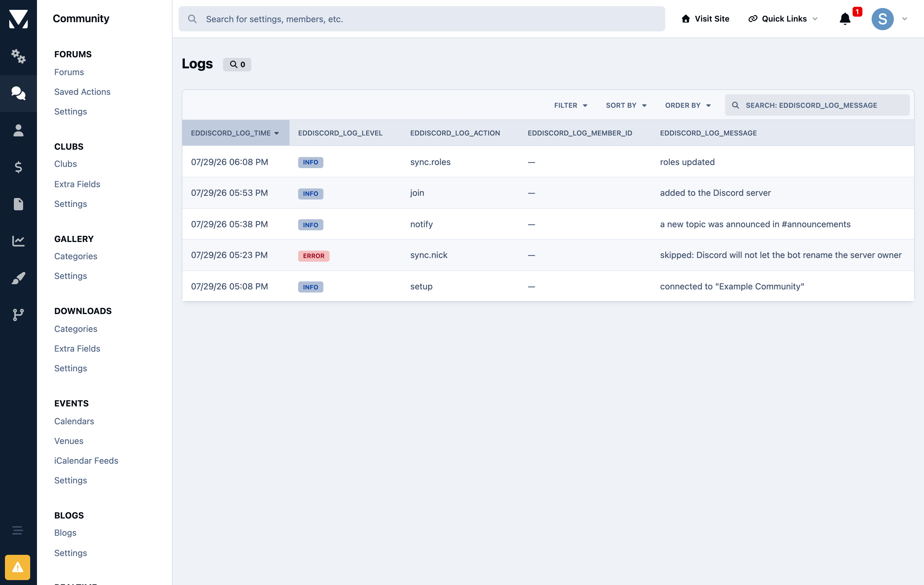Click the S user avatar

[882, 19]
